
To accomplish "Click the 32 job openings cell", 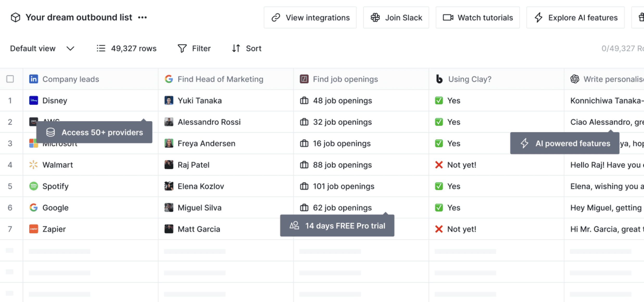I will (x=361, y=122).
